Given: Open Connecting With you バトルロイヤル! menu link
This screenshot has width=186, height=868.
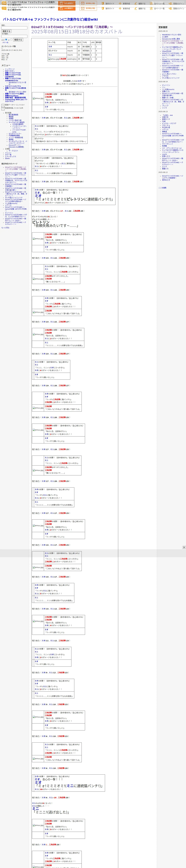Looking at the screenshot, I should 16,100.
